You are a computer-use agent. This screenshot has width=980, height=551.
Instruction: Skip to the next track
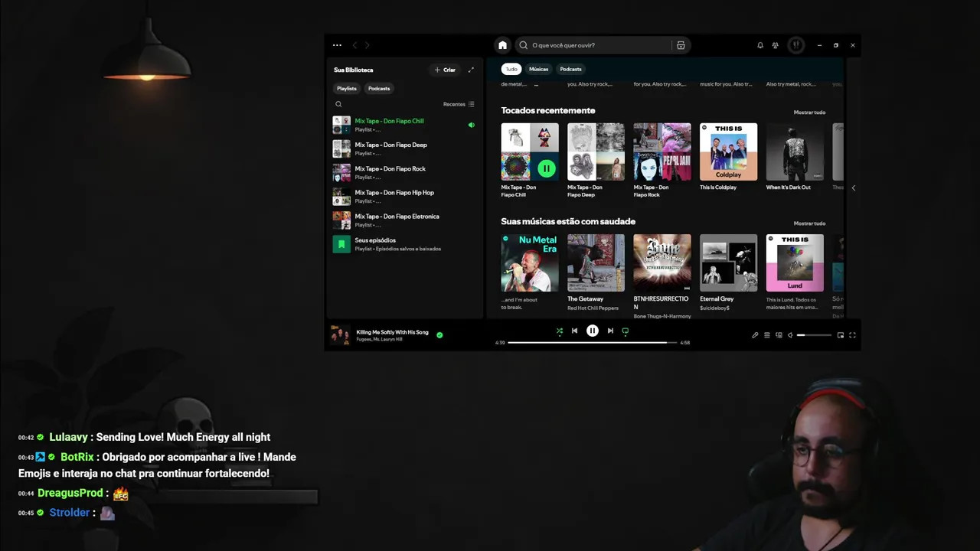point(610,331)
